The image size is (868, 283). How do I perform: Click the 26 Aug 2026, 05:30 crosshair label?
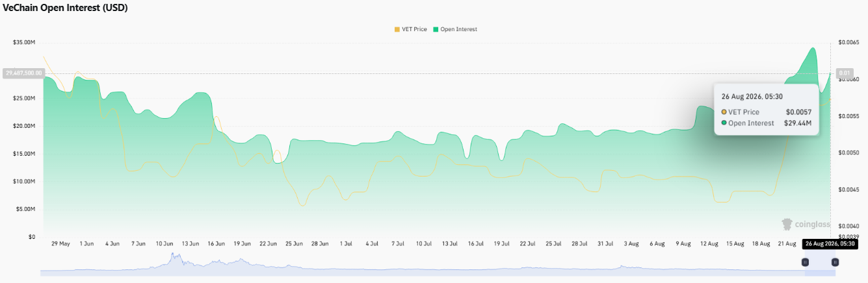(x=830, y=244)
